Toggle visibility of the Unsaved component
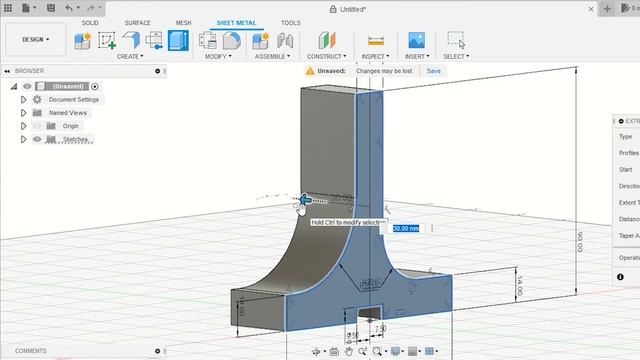This screenshot has width=640, height=360. tap(27, 86)
